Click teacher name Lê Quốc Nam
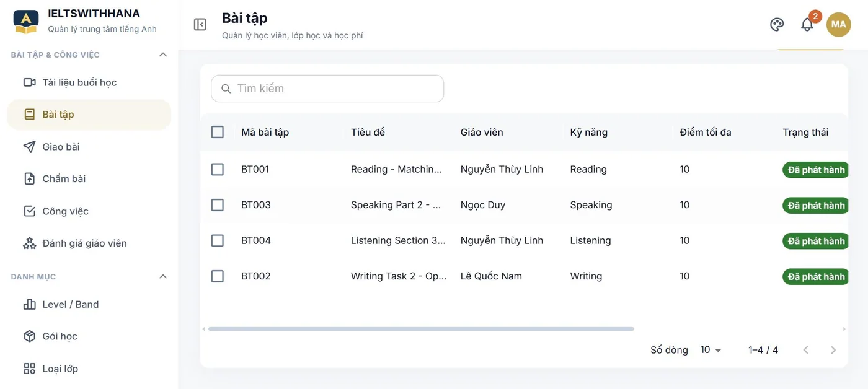 (x=491, y=276)
